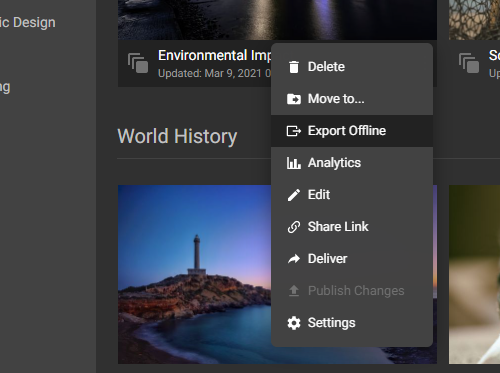Click the stacked slides icon on the card right of Environmental
Screen dimensions: 500x373
[x=469, y=63]
